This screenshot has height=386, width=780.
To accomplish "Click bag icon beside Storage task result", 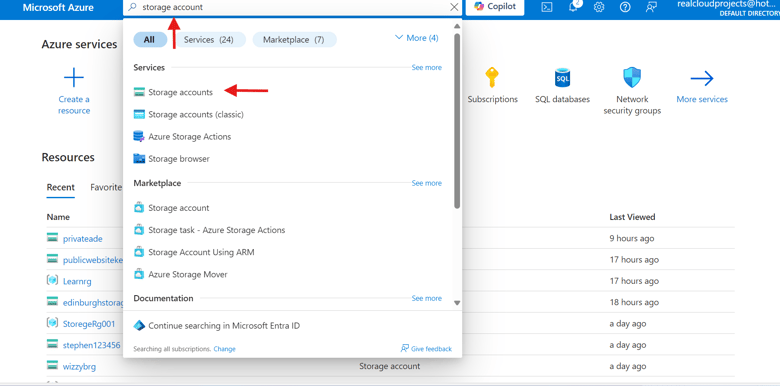I will pyautogui.click(x=139, y=230).
